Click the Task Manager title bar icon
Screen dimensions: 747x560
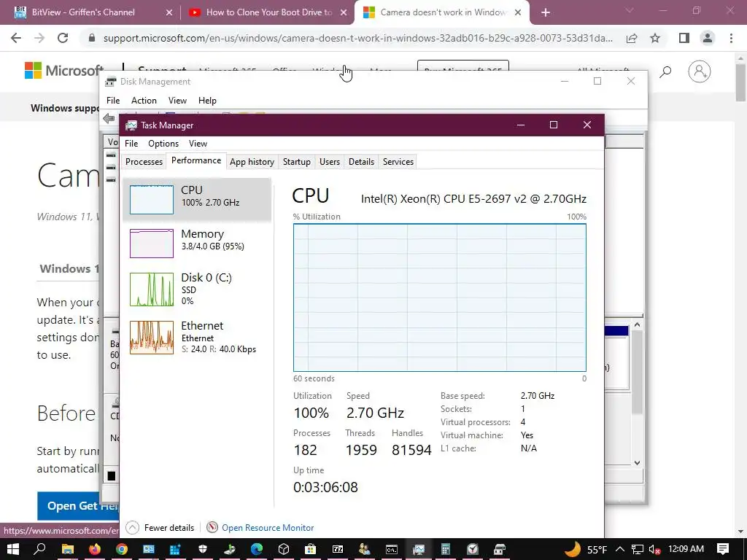click(x=131, y=125)
